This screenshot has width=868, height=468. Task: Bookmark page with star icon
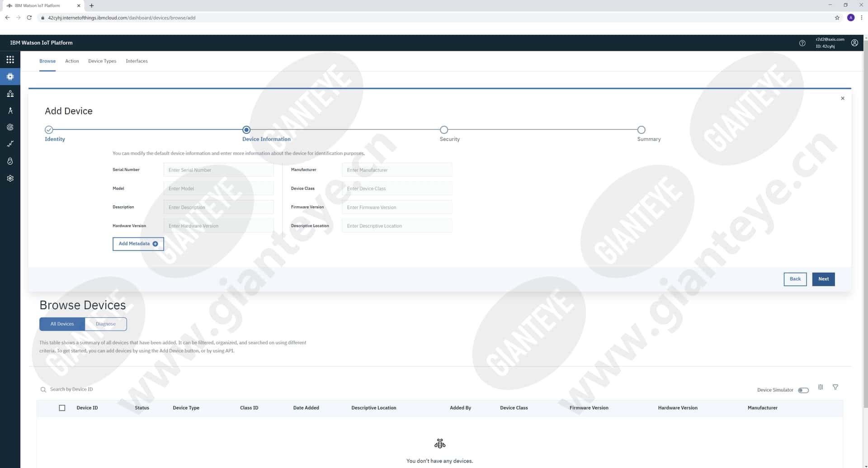coord(837,18)
